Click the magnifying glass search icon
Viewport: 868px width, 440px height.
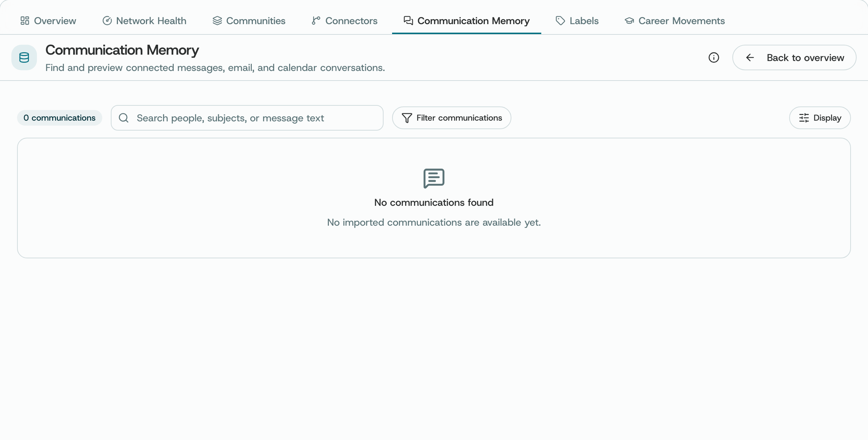124,118
